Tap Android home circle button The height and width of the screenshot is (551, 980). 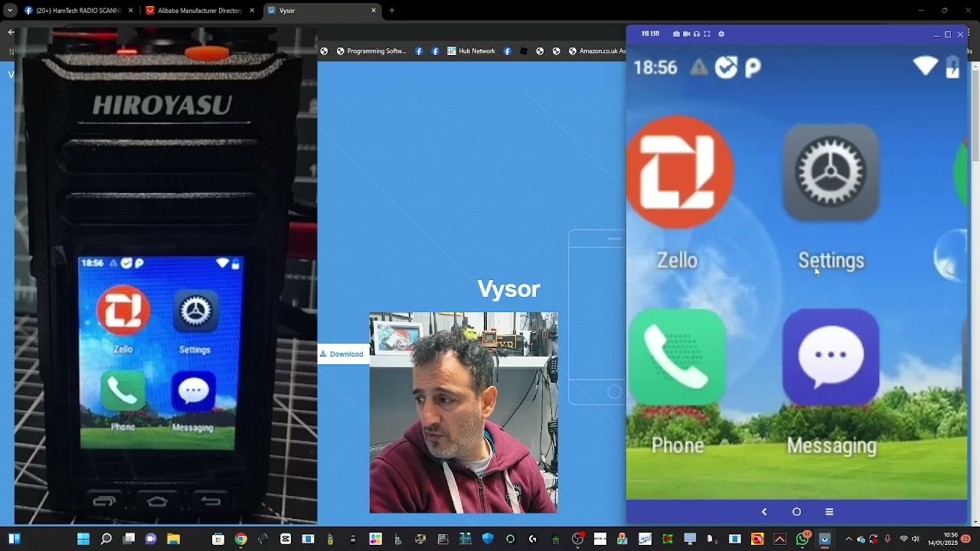click(x=796, y=512)
